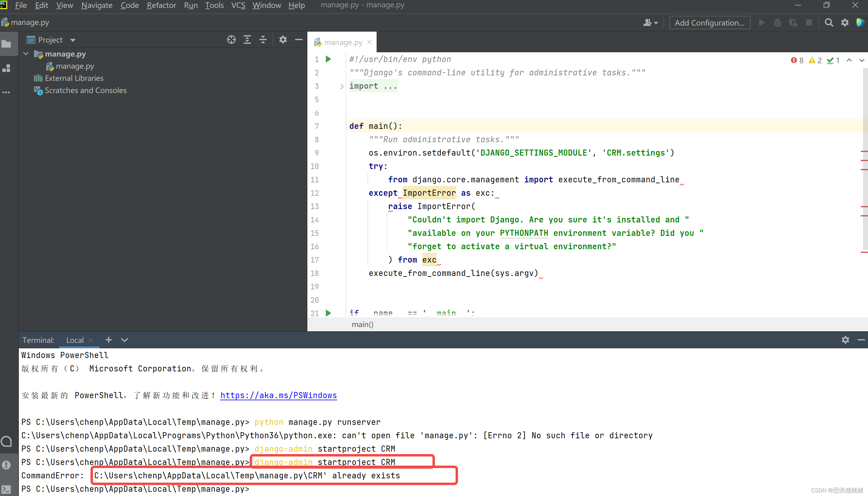Open Search Everywhere with the magnifier icon
The image size is (868, 496).
tap(829, 22)
